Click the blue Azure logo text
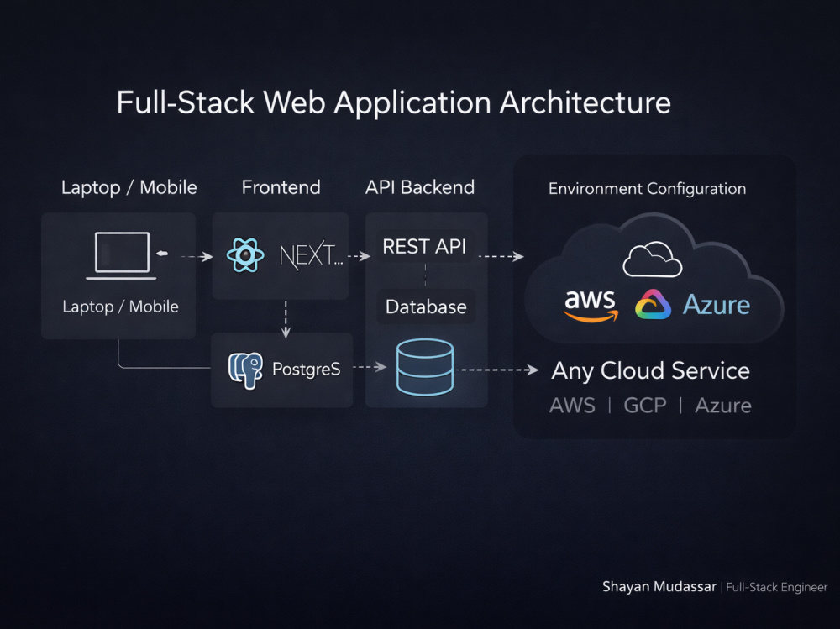This screenshot has height=629, width=840. (x=717, y=305)
